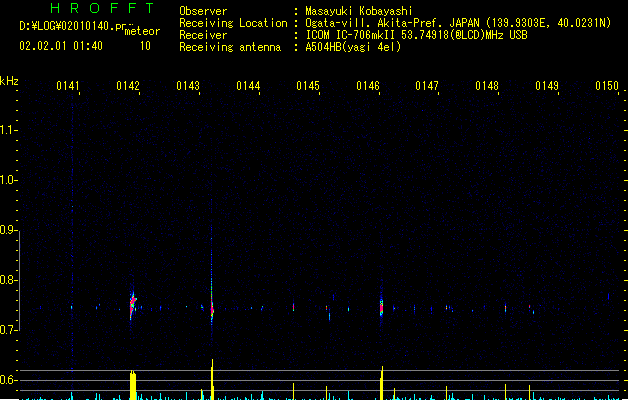Click the 0144 time marker
This screenshot has width=629, height=400.
click(x=248, y=86)
